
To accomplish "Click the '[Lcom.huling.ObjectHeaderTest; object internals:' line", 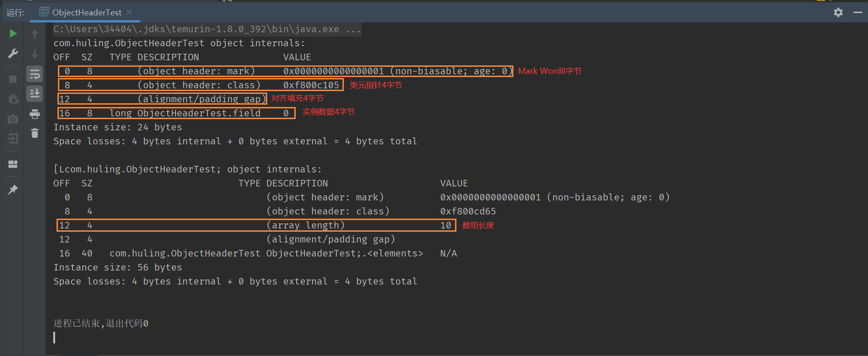I will click(187, 169).
